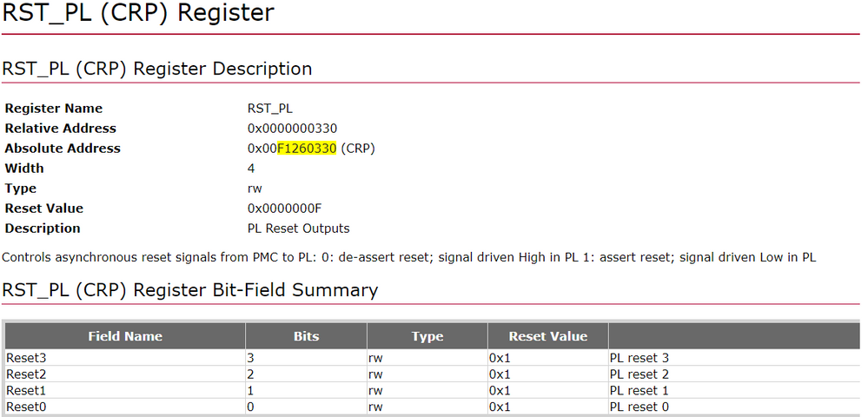Click the 'Field Name' column header
Viewport: 868px width, 417px height.
coord(126,336)
